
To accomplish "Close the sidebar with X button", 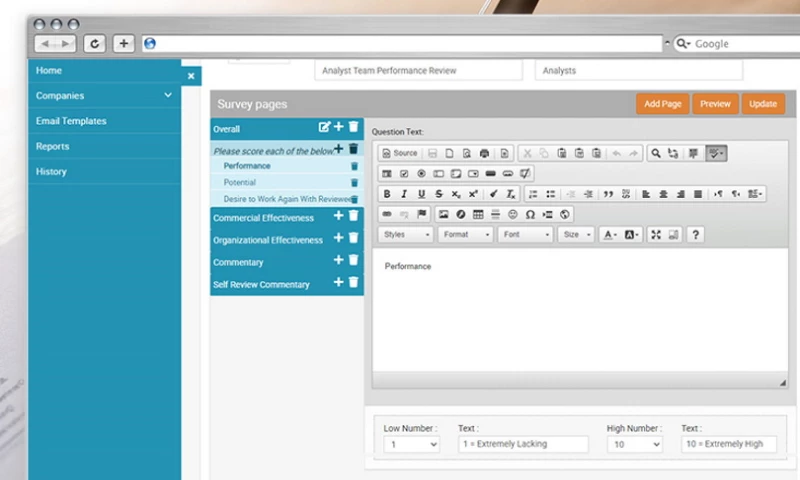I will coord(191,76).
